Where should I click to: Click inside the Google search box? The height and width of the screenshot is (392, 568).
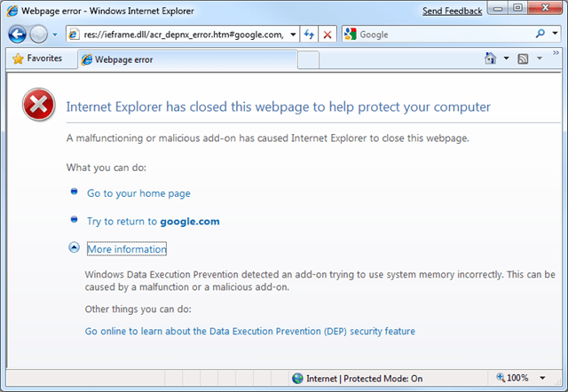pos(446,35)
